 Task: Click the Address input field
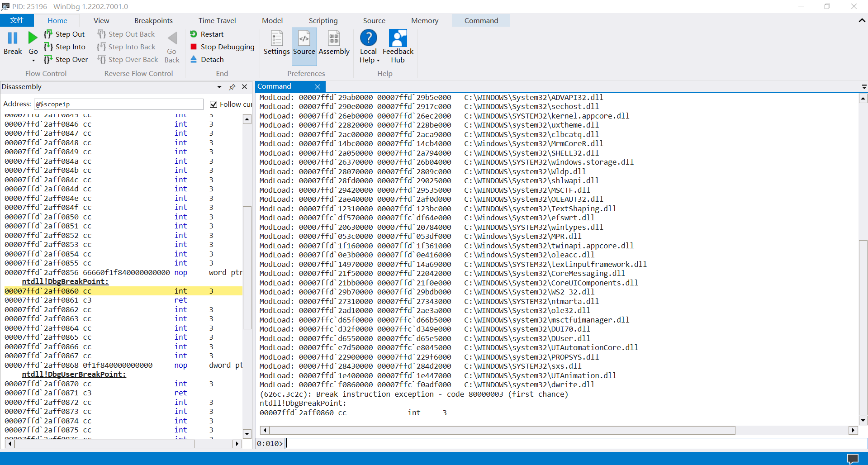pos(119,104)
